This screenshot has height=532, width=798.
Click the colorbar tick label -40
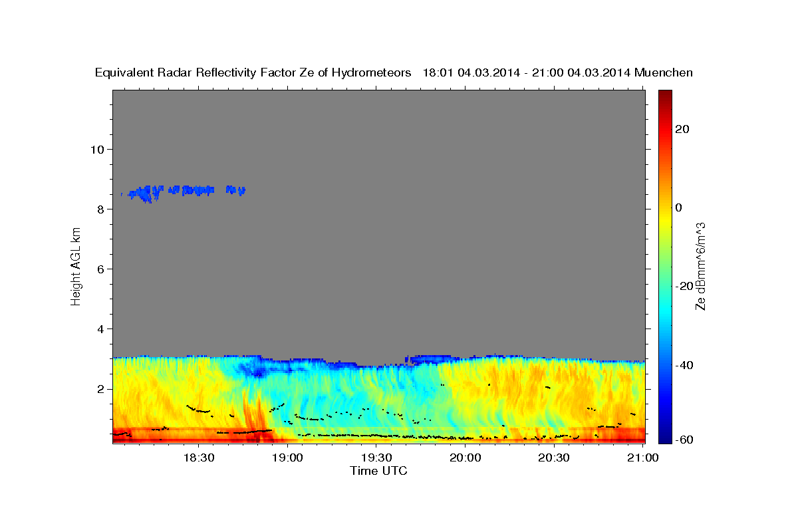pos(683,364)
